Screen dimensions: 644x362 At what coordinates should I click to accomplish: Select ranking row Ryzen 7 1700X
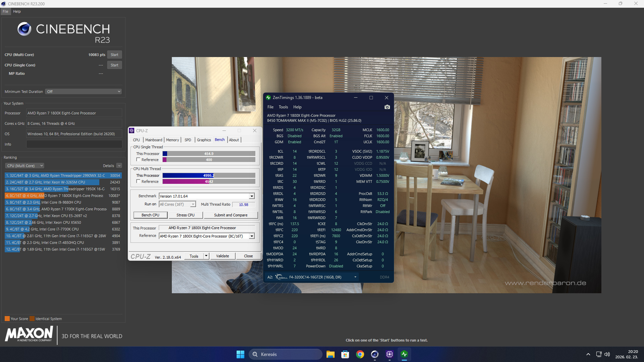pos(63,209)
